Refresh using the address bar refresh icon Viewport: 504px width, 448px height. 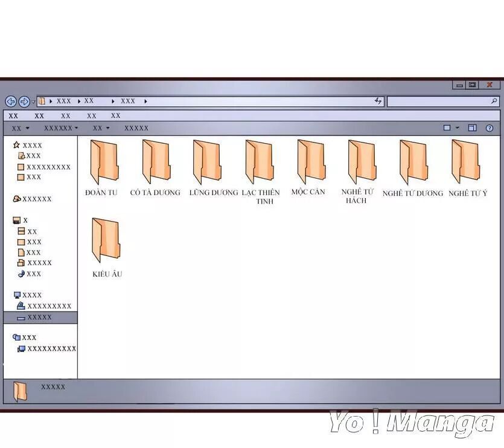(378, 101)
